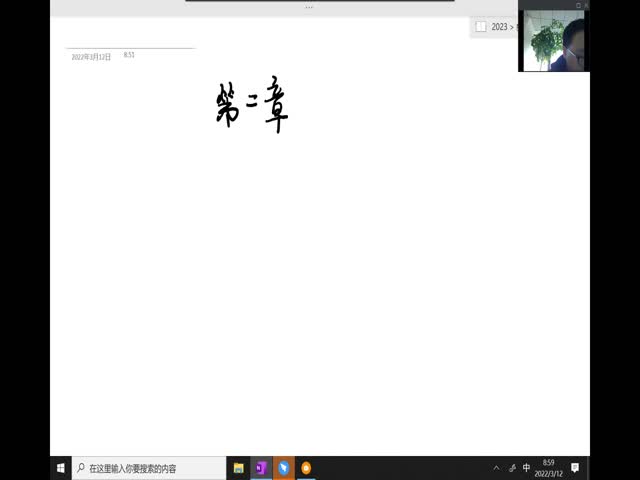The height and width of the screenshot is (480, 640).
Task: Click the notebook icon beside 2023
Action: (x=481, y=27)
